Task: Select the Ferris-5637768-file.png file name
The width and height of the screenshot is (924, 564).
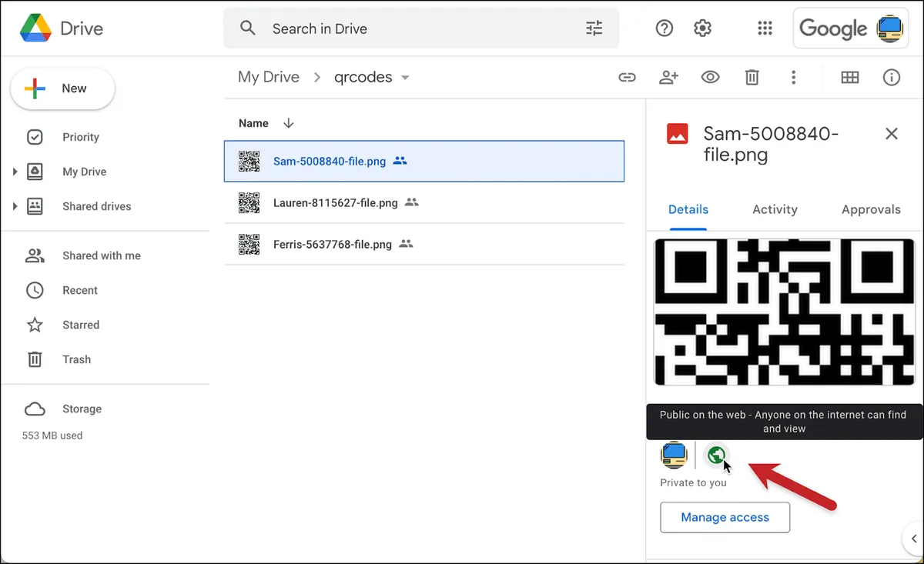Action: pyautogui.click(x=332, y=245)
